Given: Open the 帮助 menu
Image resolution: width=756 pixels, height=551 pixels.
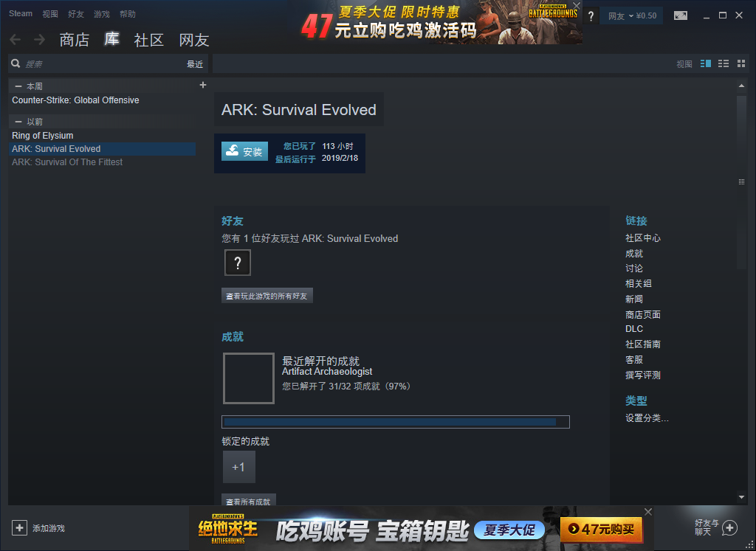Looking at the screenshot, I should coord(128,14).
